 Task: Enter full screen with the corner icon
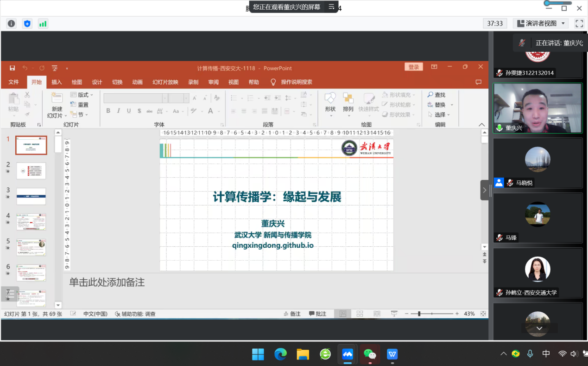tap(579, 23)
